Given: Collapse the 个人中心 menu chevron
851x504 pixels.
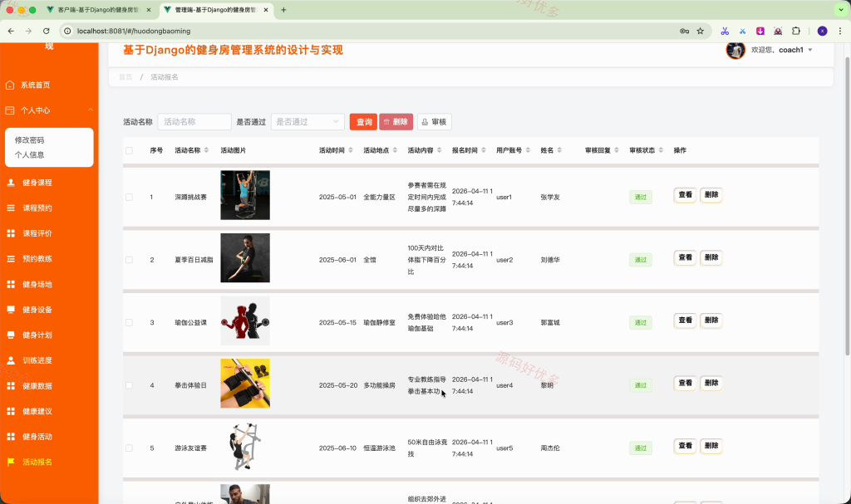Looking at the screenshot, I should coord(90,110).
